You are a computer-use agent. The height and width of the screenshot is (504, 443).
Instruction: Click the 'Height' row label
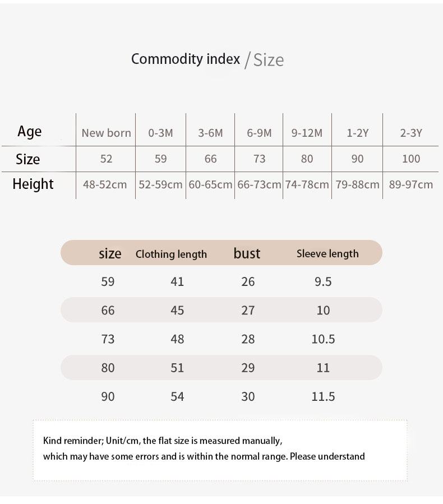pyautogui.click(x=33, y=184)
